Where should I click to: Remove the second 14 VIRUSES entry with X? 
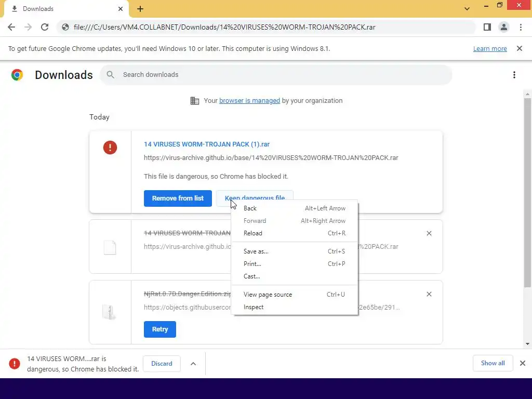[429, 233]
